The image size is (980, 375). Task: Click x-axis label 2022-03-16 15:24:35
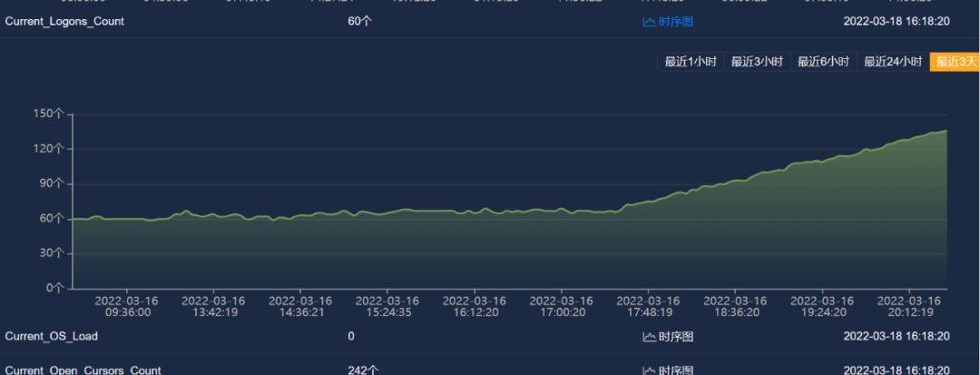(x=387, y=306)
